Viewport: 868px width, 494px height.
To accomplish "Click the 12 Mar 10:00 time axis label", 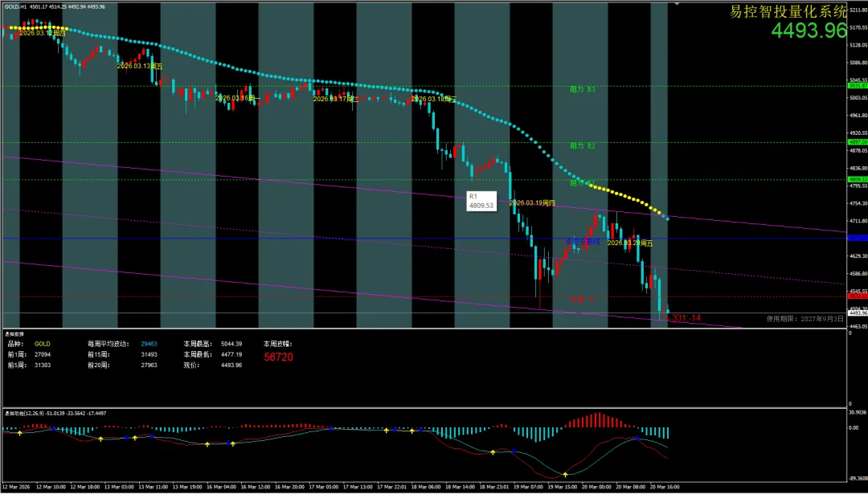I will pos(51,488).
